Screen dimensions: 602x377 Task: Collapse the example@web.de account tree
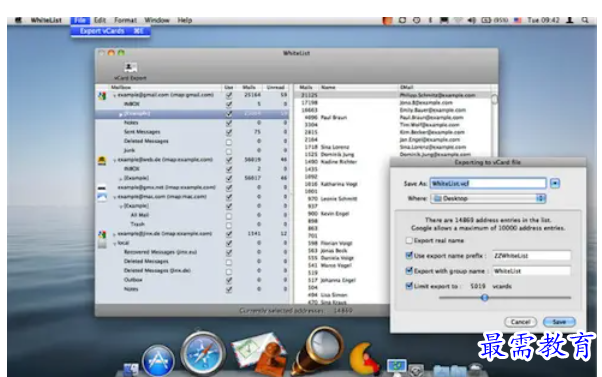tap(114, 160)
